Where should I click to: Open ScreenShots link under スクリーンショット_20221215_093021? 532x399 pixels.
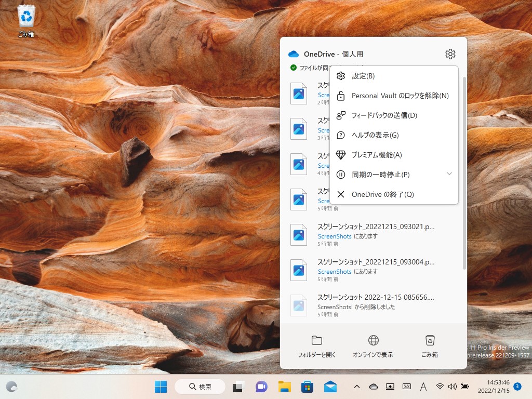[334, 236]
